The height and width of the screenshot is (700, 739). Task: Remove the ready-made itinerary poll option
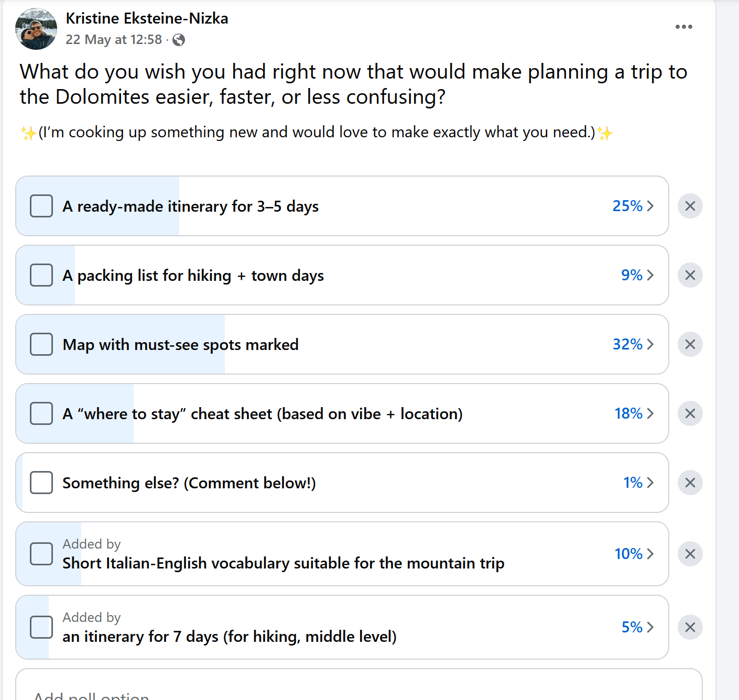(690, 206)
